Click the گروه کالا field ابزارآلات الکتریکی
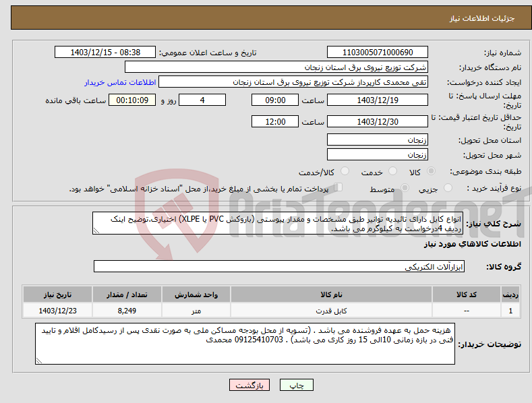Screen dimensions: 532x403 click(279, 266)
